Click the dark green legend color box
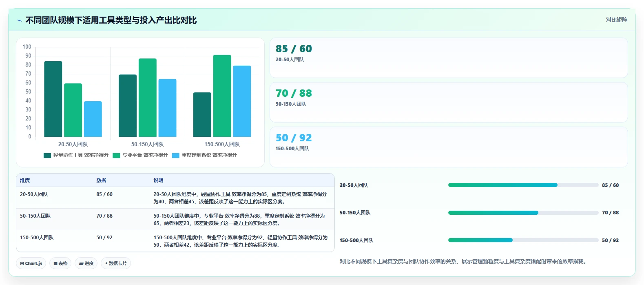This screenshot has width=644, height=285. [47, 156]
